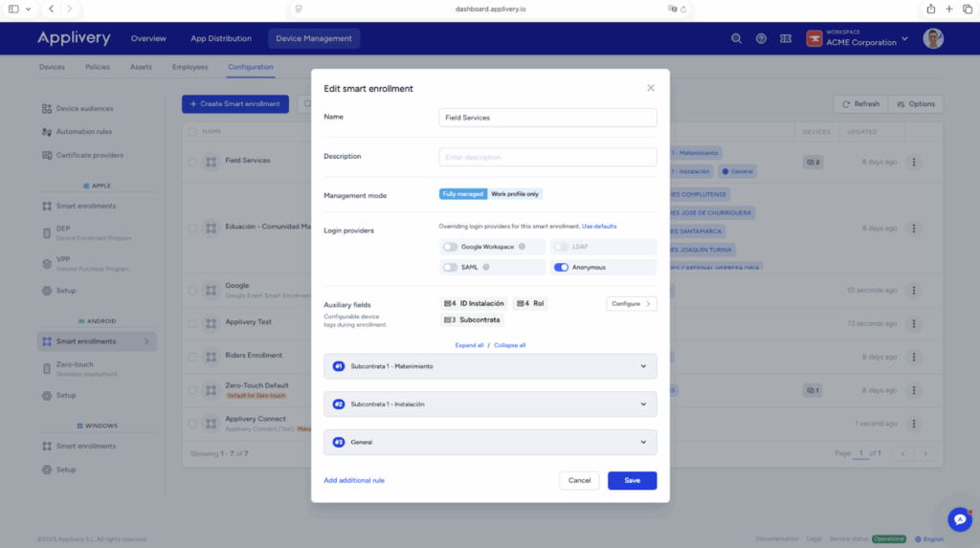This screenshot has width=980, height=548.
Task: Click the Automation rules sidebar icon
Action: point(47,132)
